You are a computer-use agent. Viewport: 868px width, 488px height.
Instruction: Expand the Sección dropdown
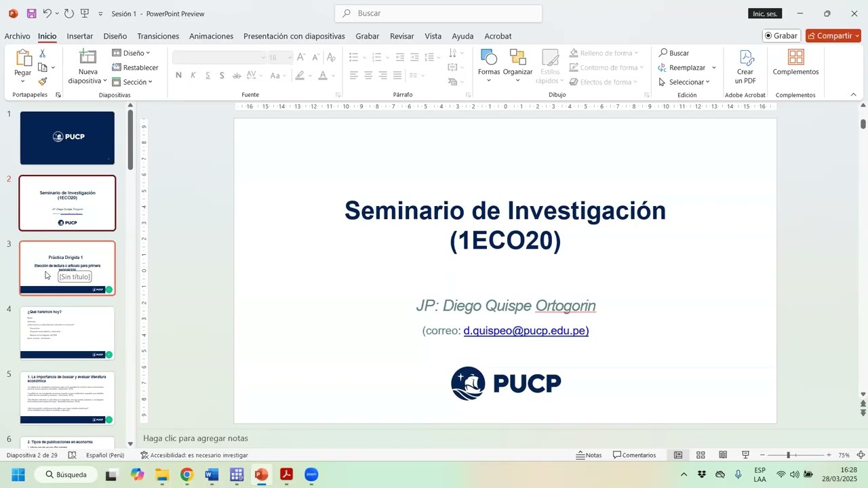tap(132, 81)
